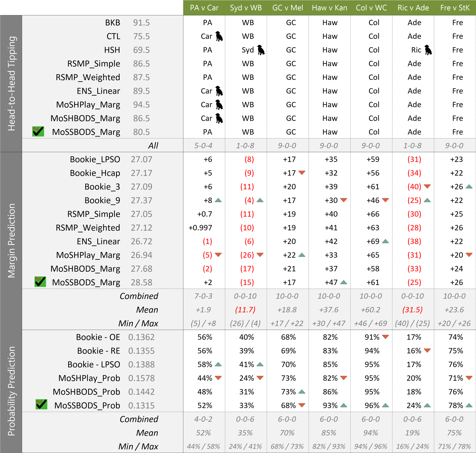Click green up triangle beside MoSSBODS_Marg +47
476x453 pixels.
(343, 282)
